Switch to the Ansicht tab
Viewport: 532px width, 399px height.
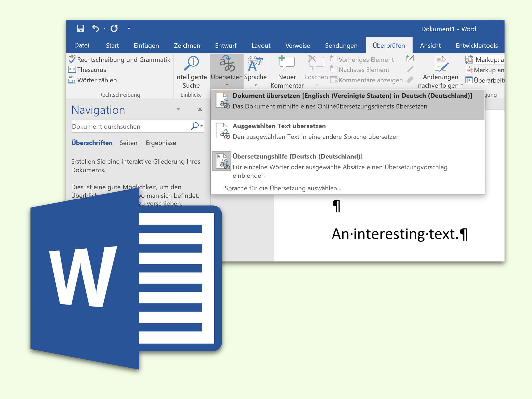pos(430,45)
